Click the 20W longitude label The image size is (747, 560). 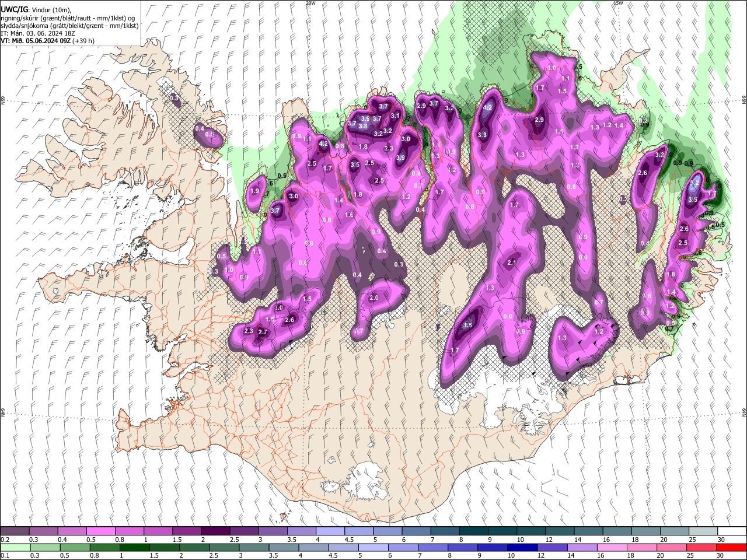pos(310,3)
